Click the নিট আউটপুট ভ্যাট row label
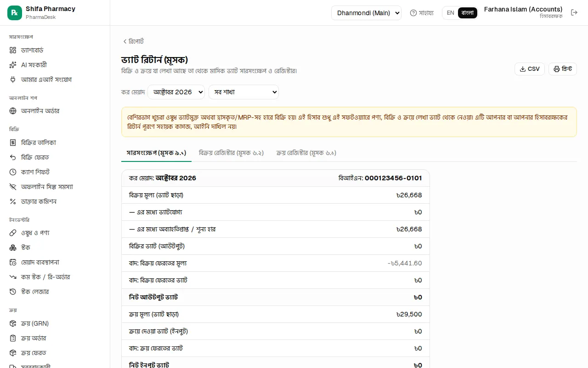 click(153, 297)
